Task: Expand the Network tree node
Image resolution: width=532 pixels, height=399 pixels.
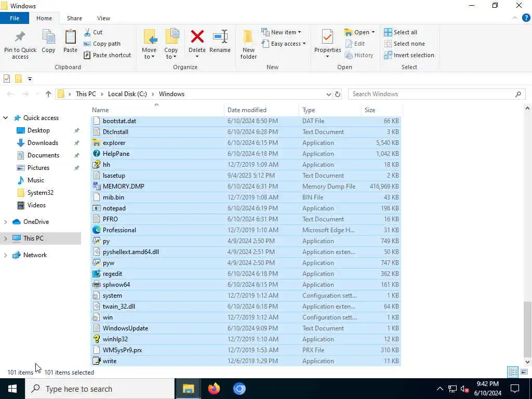Action: coord(5,255)
